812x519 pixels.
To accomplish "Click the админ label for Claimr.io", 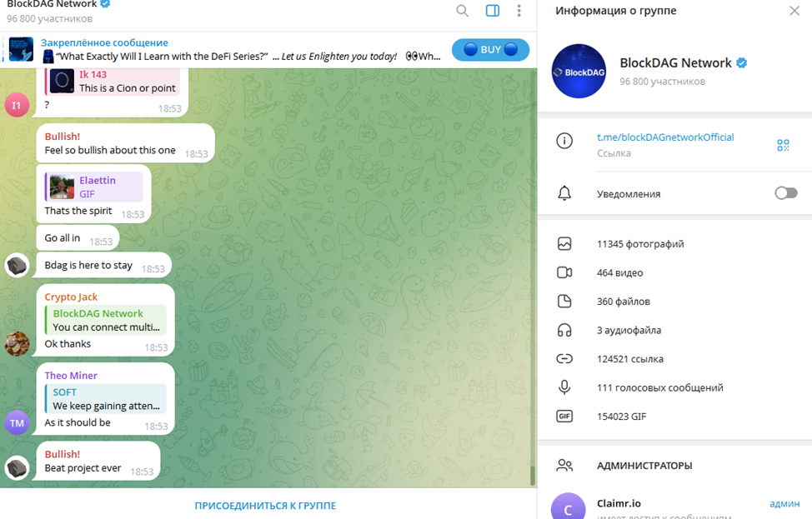I will tap(784, 503).
